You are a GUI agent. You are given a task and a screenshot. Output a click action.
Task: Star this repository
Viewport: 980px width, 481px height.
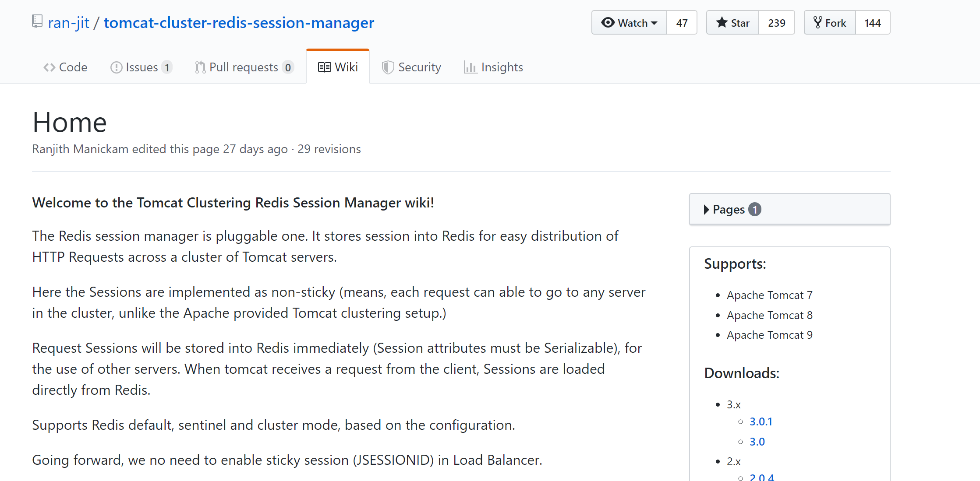732,23
